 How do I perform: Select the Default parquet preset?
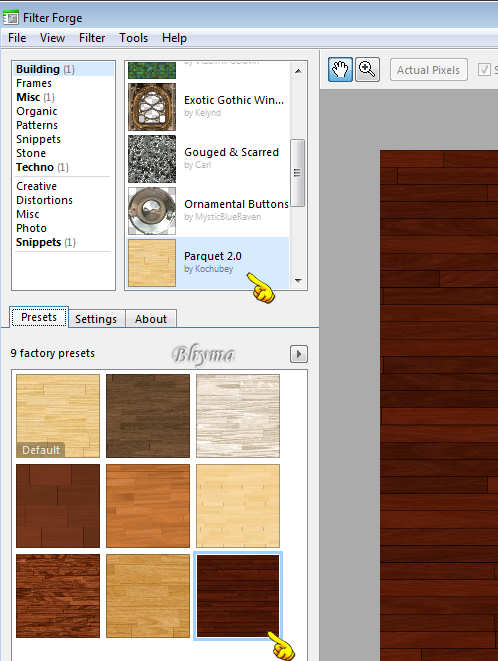point(58,416)
